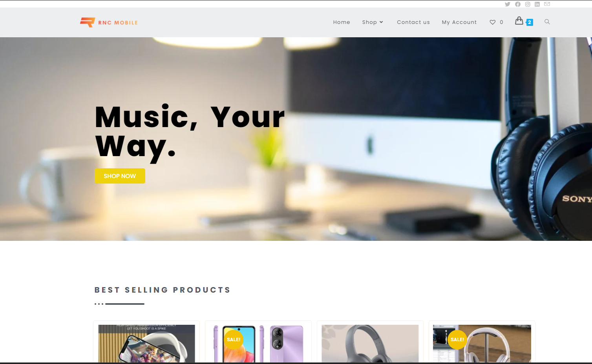Viewport: 592px width, 364px height.
Task: Open the gray headphones product thumbnail
Action: pyautogui.click(x=370, y=343)
